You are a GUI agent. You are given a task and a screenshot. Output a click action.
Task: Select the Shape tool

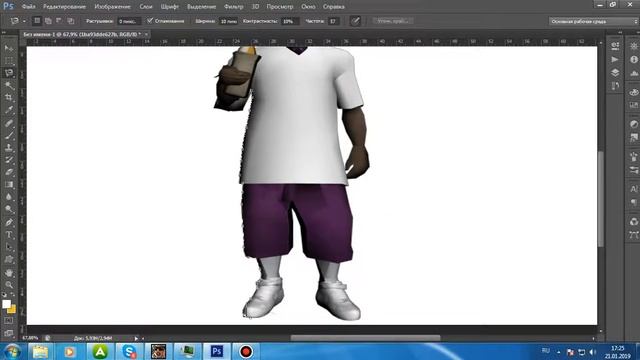[9, 260]
